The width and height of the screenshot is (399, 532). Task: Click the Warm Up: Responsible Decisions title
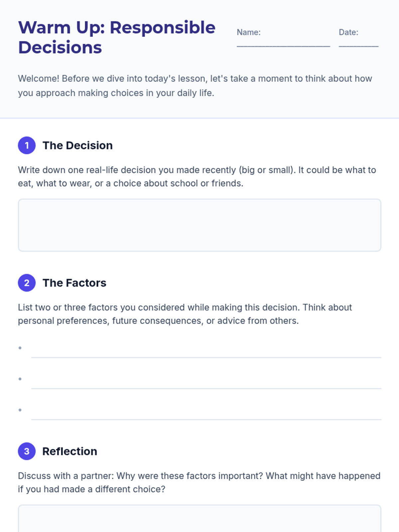coord(117,37)
